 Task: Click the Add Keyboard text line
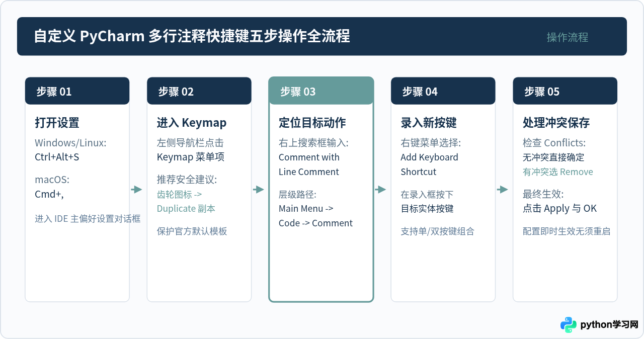pyautogui.click(x=429, y=157)
